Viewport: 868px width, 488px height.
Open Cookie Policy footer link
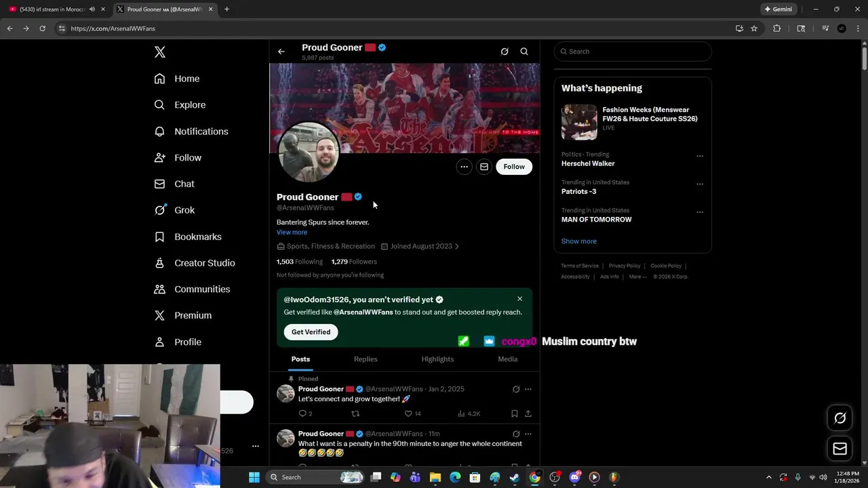[666, 266]
